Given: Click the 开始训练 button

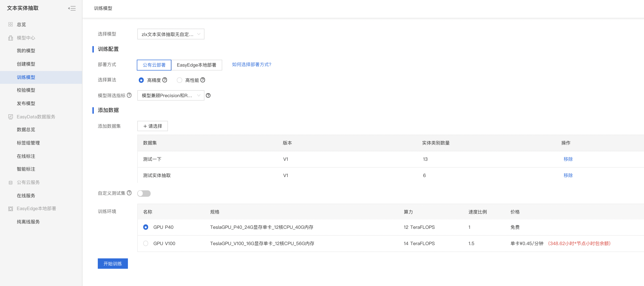Looking at the screenshot, I should (113, 264).
